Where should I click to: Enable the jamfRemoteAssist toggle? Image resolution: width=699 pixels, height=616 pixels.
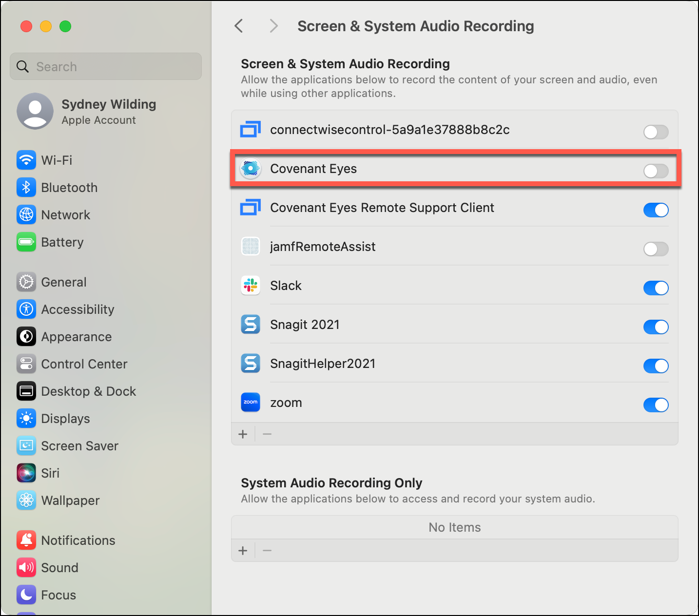click(656, 249)
